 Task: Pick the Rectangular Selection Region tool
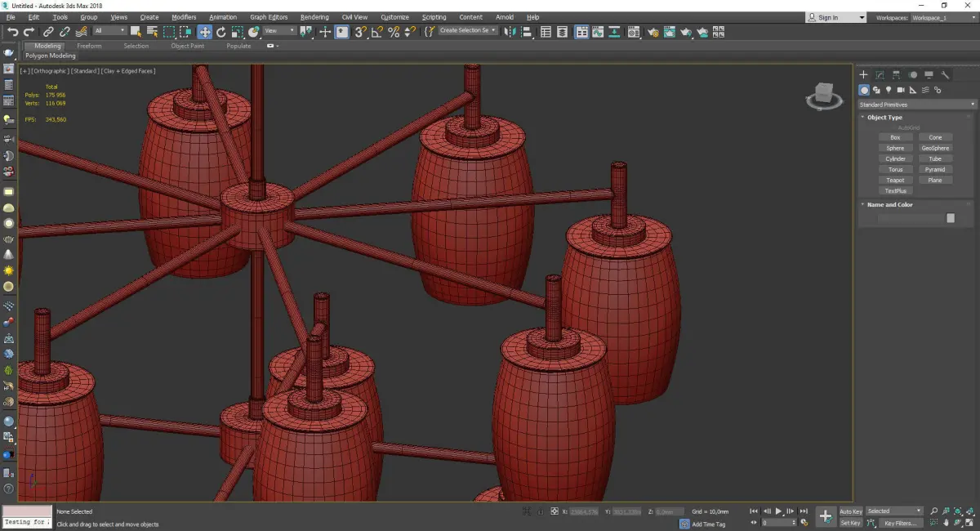tap(169, 32)
